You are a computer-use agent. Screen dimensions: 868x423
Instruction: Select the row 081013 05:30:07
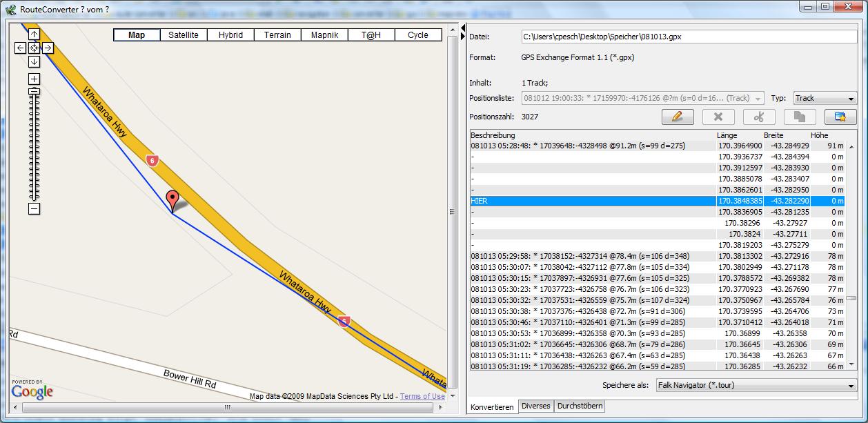(x=658, y=267)
